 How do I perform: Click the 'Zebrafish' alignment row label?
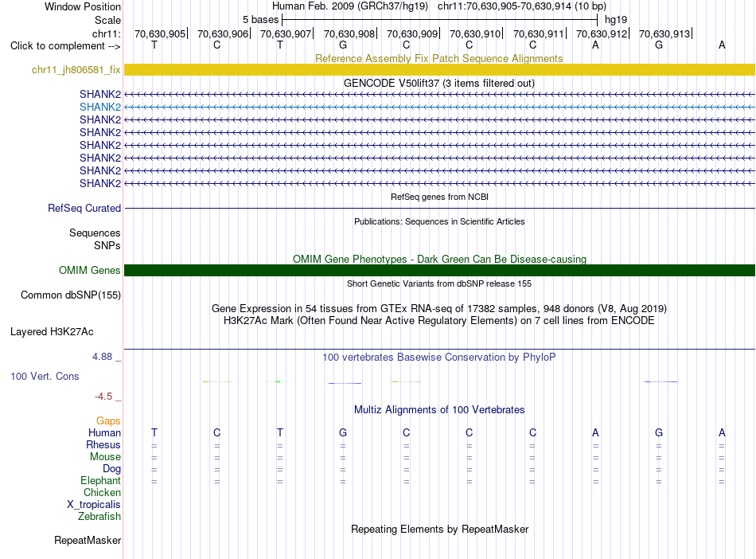pyautogui.click(x=99, y=516)
